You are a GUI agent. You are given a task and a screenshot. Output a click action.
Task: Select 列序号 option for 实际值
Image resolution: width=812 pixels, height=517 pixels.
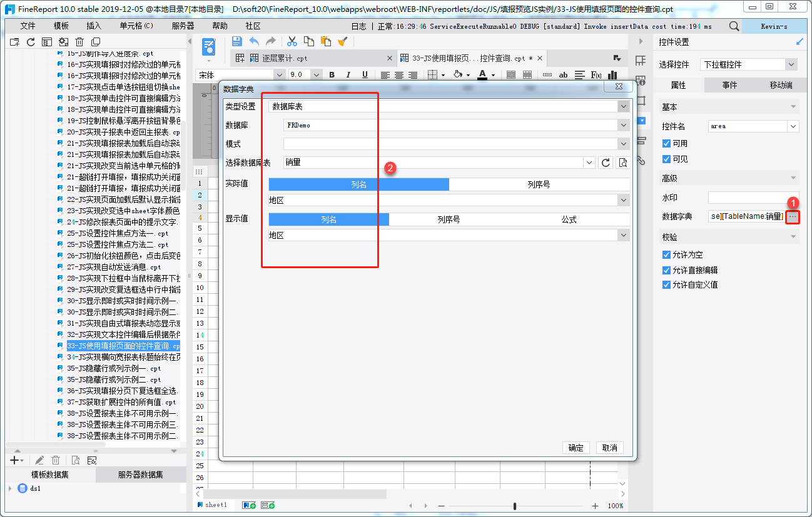539,184
